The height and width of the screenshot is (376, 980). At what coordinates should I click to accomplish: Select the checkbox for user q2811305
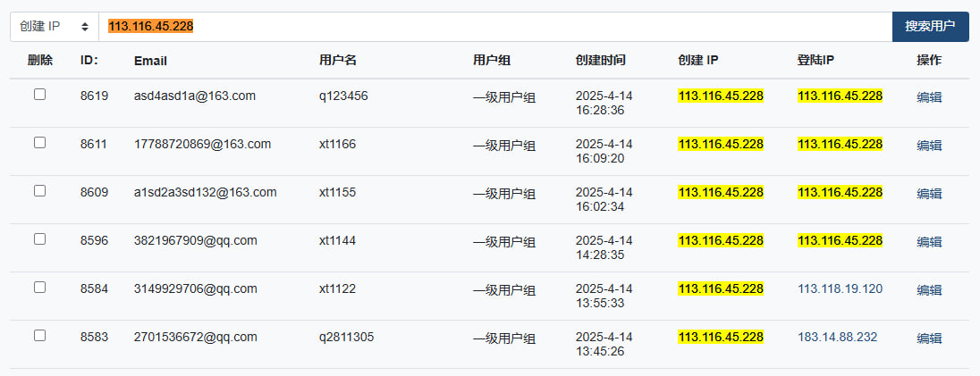(39, 336)
